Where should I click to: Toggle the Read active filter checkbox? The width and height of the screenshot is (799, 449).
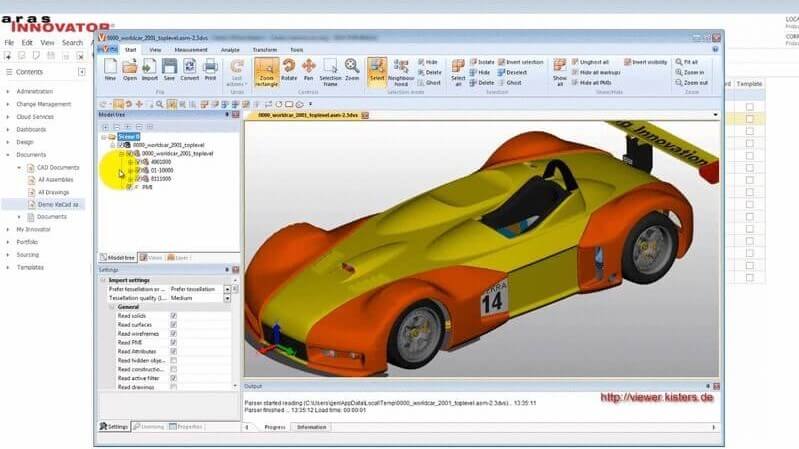click(x=173, y=378)
